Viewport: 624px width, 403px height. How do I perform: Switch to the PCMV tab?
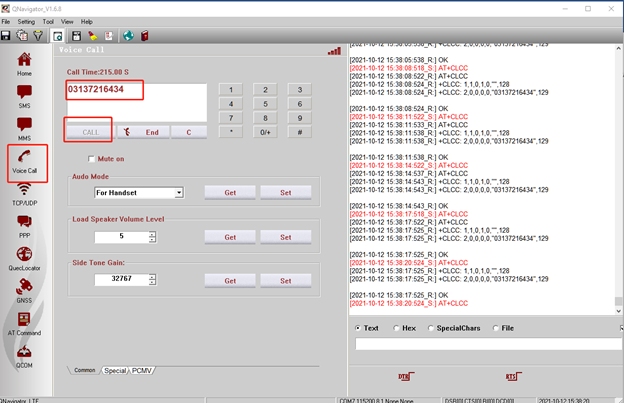click(x=143, y=370)
